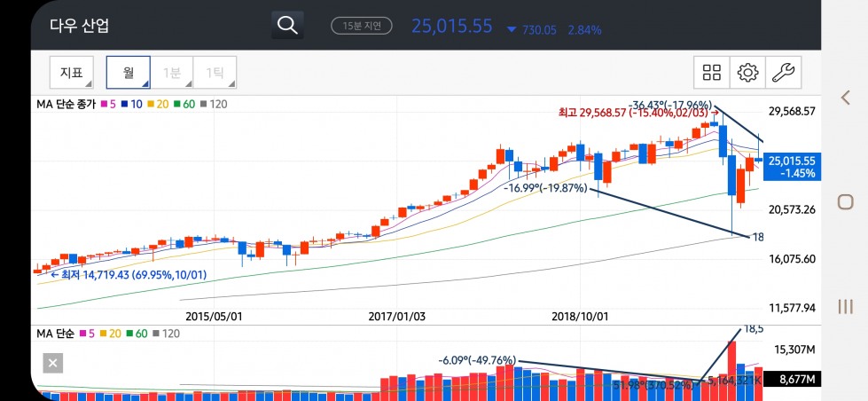Tap the 25,015.55 header price

pos(451,26)
